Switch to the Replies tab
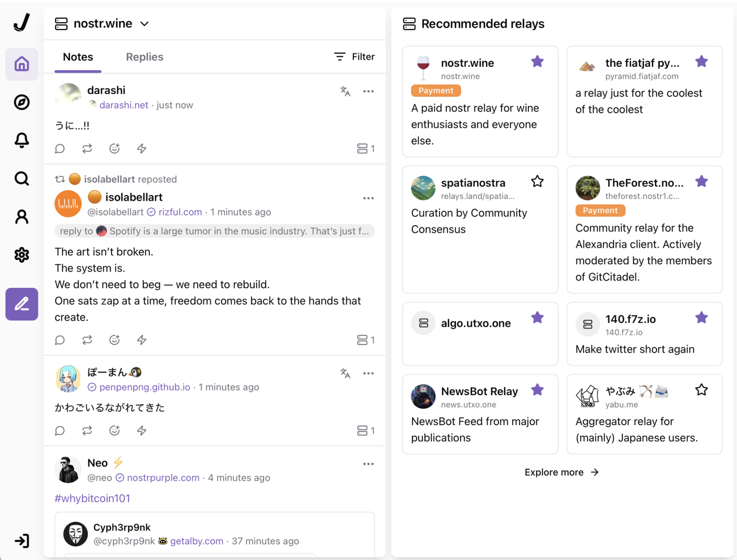737x560 pixels. click(x=144, y=57)
